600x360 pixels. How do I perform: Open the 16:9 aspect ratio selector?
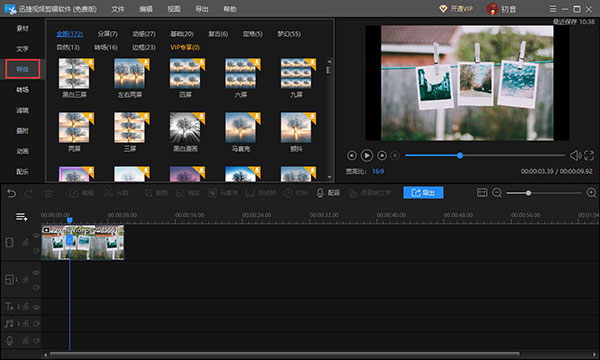[378, 171]
